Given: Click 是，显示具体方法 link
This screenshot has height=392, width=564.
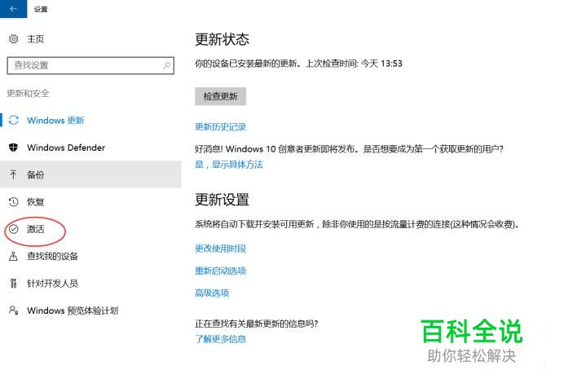Looking at the screenshot, I should [229, 165].
